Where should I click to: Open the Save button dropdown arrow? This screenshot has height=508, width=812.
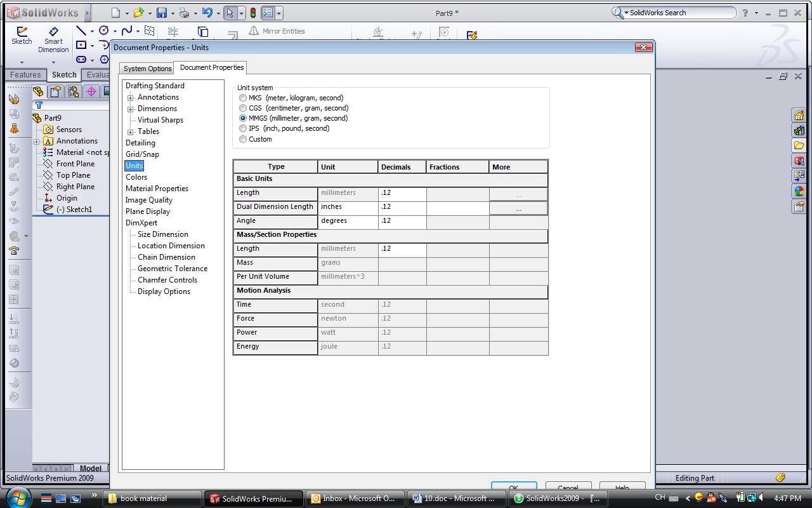pyautogui.click(x=172, y=13)
